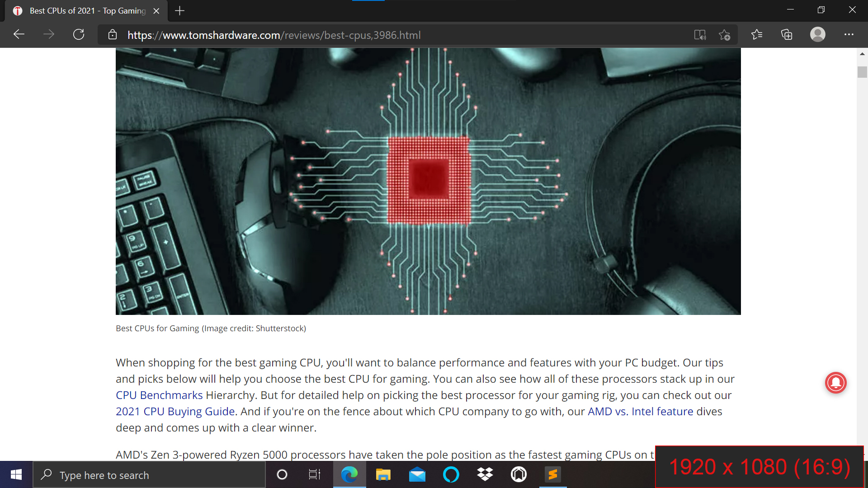
Task: Add this page to favorites star
Action: (x=724, y=35)
